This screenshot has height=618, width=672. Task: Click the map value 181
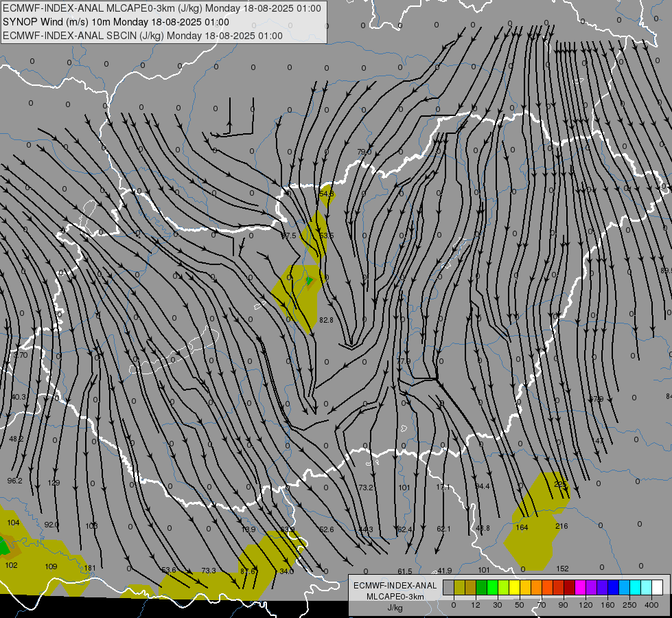(90, 569)
